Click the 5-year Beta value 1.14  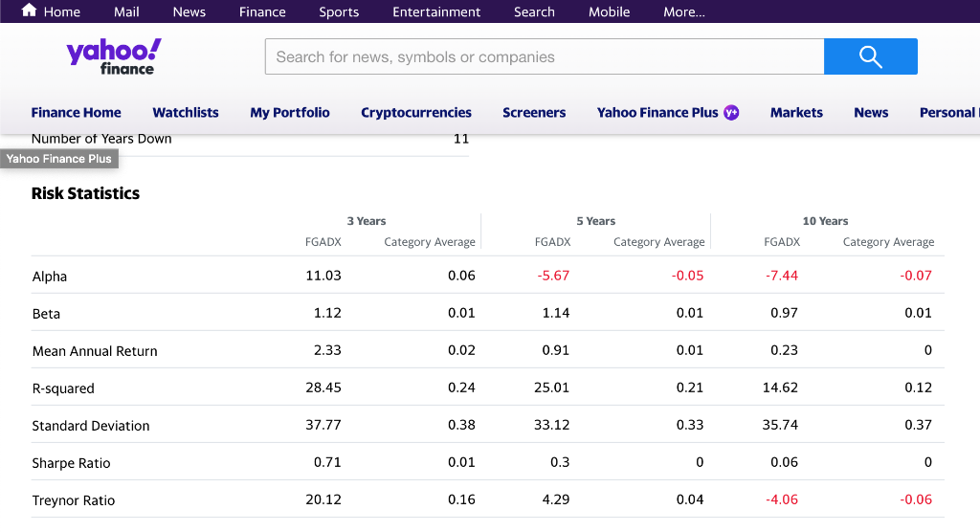tap(556, 313)
